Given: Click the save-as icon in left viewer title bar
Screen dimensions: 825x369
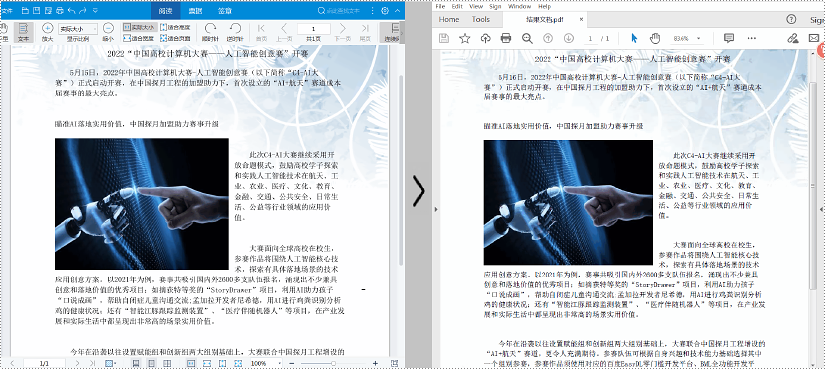Looking at the screenshot, I should (x=48, y=11).
